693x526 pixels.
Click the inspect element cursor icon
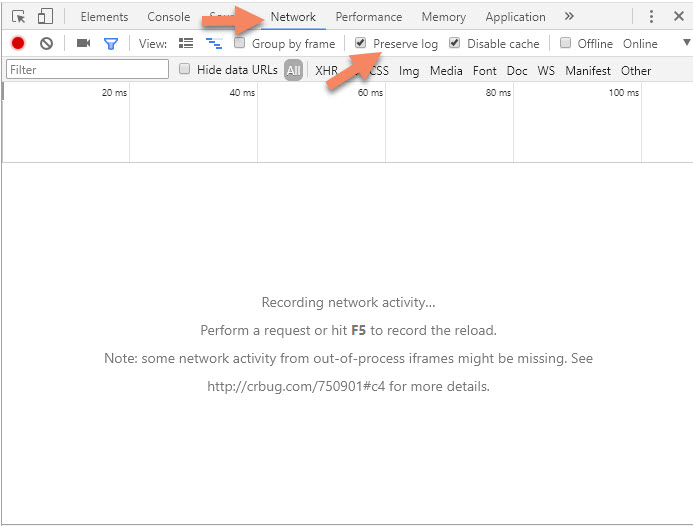19,17
